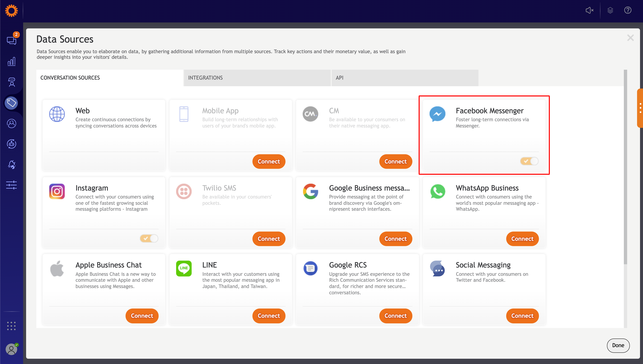Connect the Mobile App source
Screen dimensions: 643x364
tap(269, 162)
